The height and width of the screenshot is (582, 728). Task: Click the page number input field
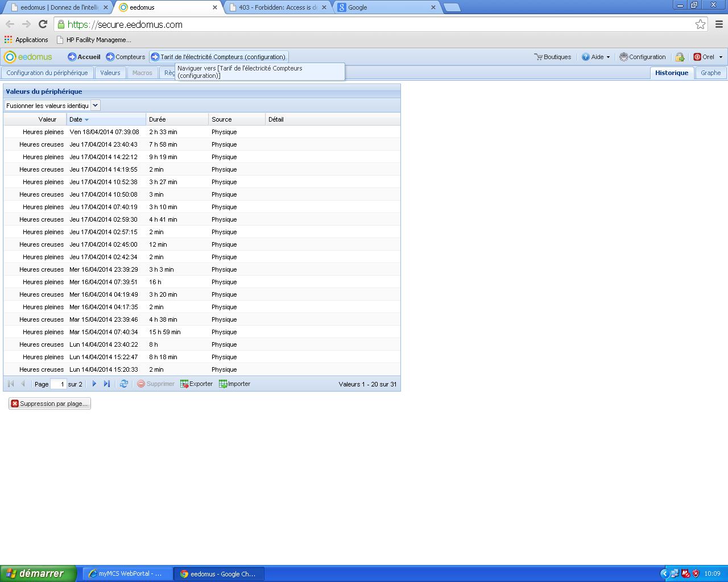59,384
